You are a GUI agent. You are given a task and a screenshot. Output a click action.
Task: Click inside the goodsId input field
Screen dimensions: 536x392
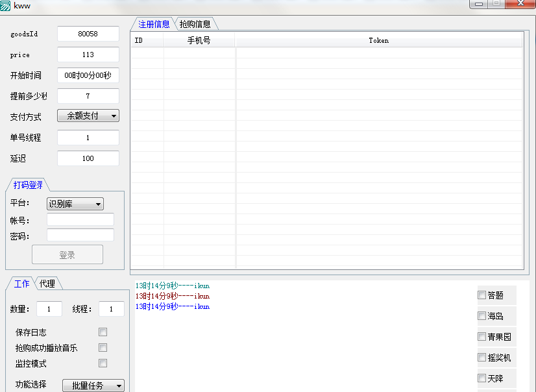pos(88,34)
